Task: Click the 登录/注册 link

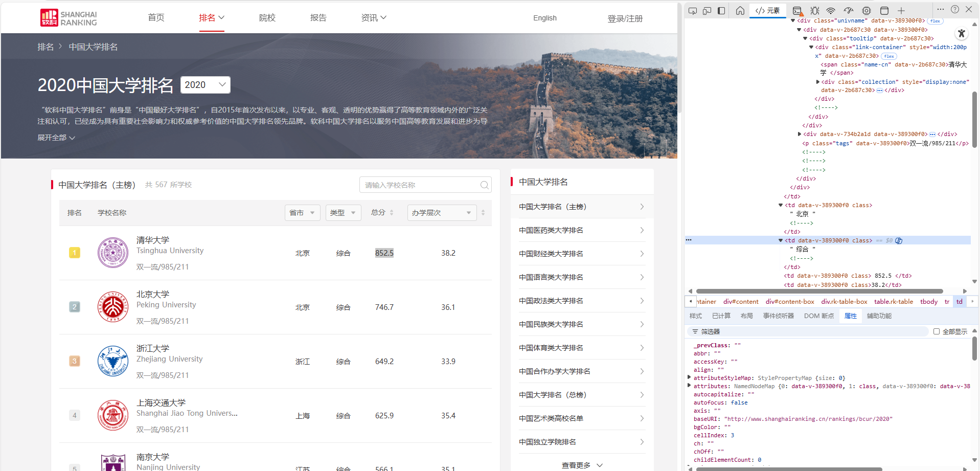Action: (625, 18)
